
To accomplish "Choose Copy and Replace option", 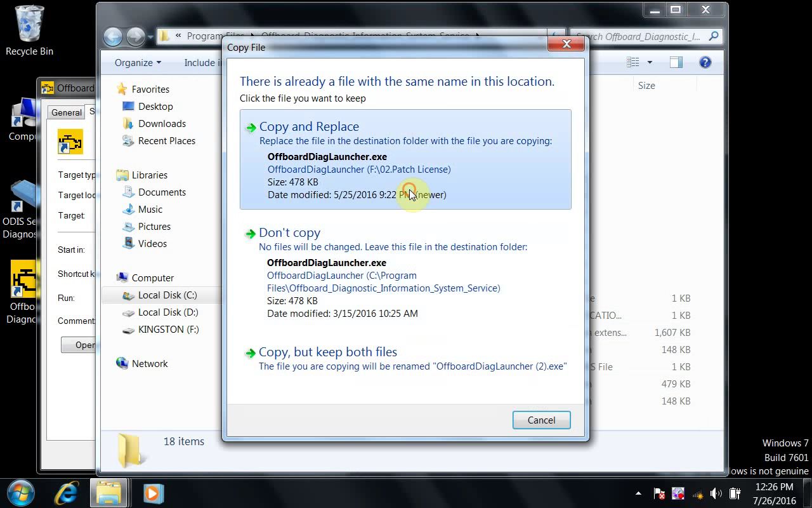I will 309,127.
